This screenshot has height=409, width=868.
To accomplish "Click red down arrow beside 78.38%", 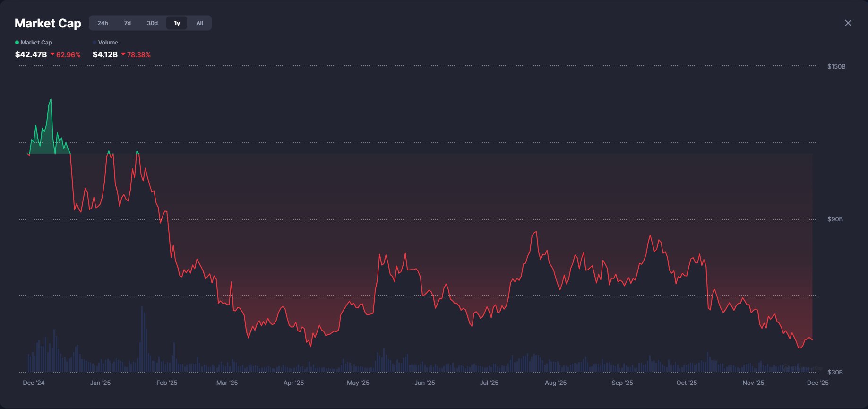I will pyautogui.click(x=123, y=54).
